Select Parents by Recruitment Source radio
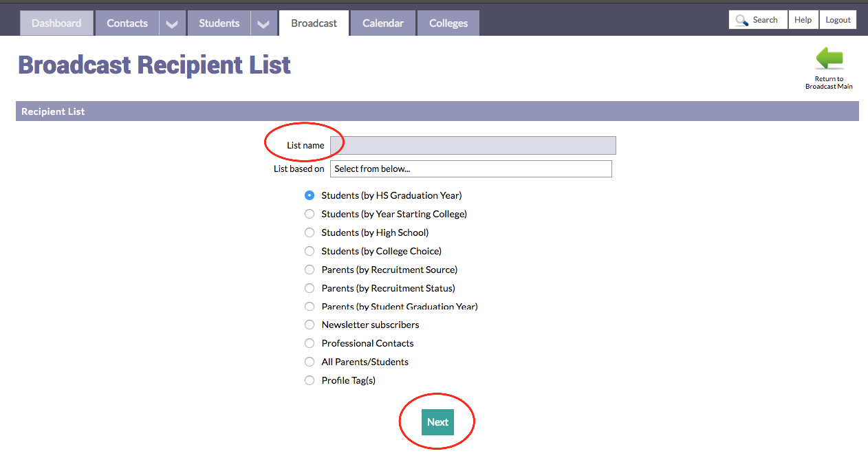868x458 pixels. pyautogui.click(x=310, y=270)
